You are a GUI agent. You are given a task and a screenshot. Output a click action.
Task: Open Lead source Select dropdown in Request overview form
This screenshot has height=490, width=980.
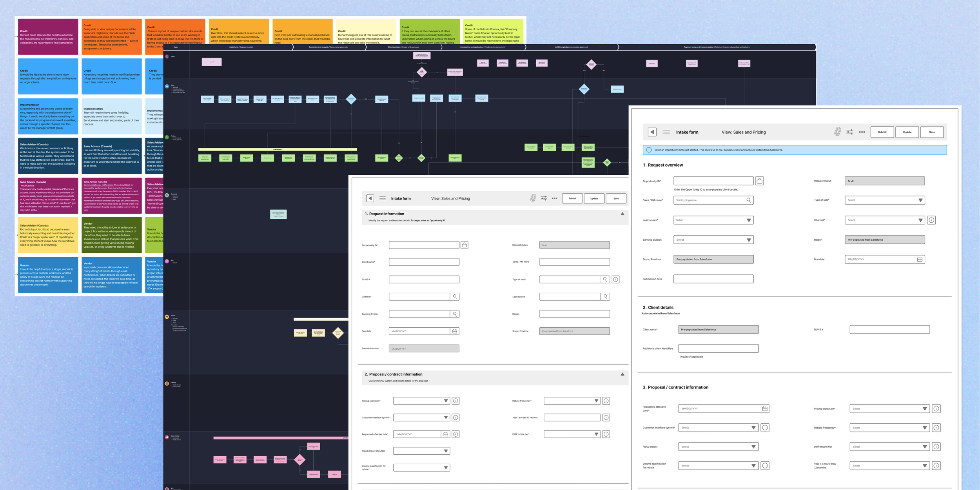point(713,220)
